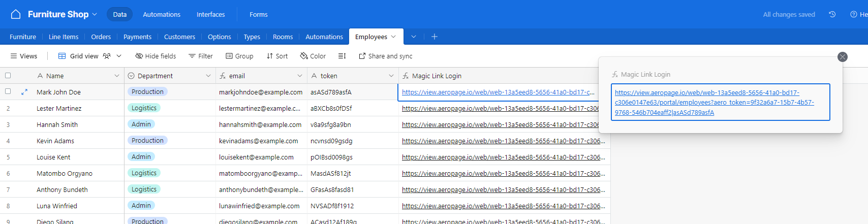Viewport: 868px width, 224px height.
Task: Check the Mark John Doe row checkbox
Action: (8, 92)
